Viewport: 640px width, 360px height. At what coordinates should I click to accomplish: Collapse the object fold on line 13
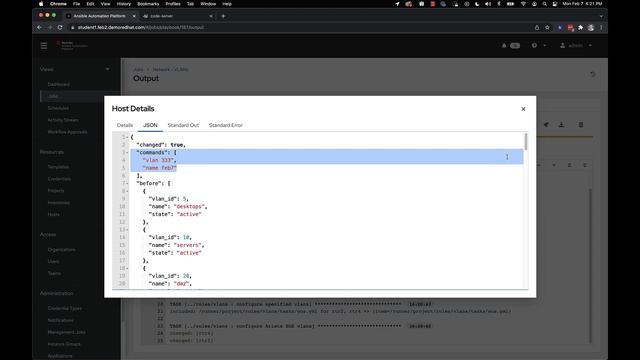coord(127,230)
